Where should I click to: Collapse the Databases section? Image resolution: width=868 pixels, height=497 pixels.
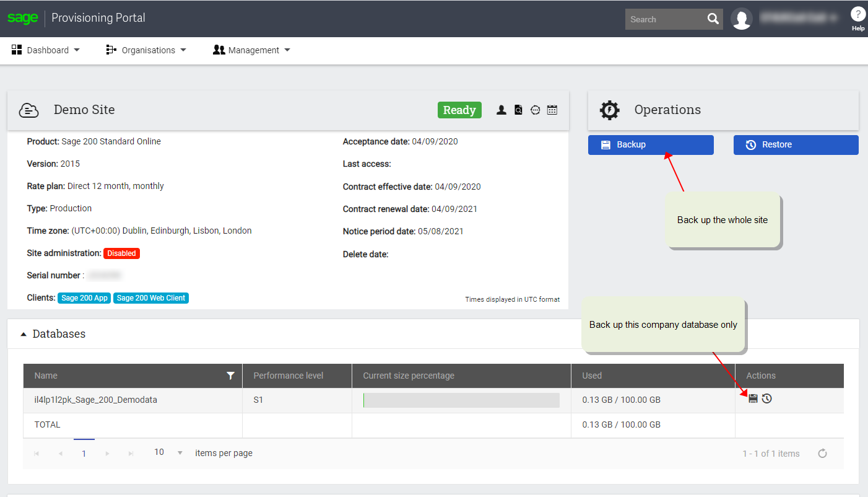pyautogui.click(x=24, y=334)
